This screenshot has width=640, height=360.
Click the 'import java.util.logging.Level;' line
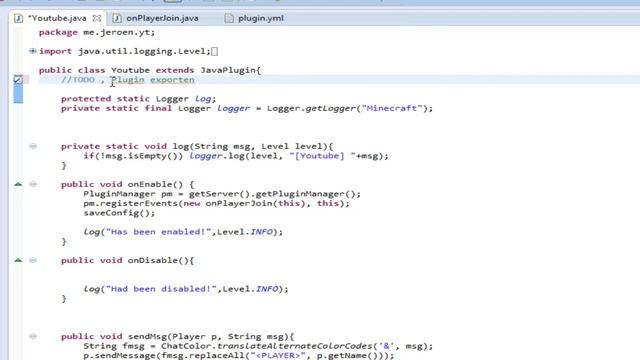coord(124,51)
